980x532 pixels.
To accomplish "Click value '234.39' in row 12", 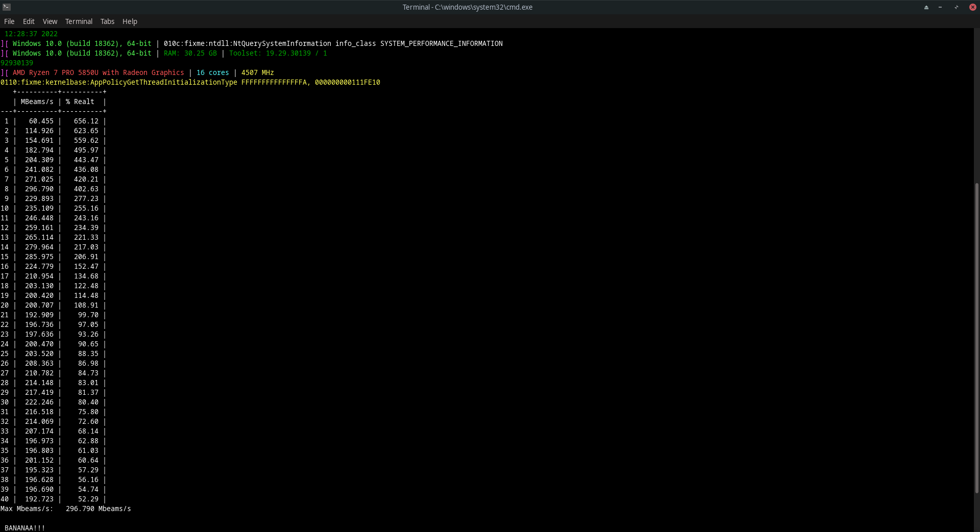I will (86, 227).
